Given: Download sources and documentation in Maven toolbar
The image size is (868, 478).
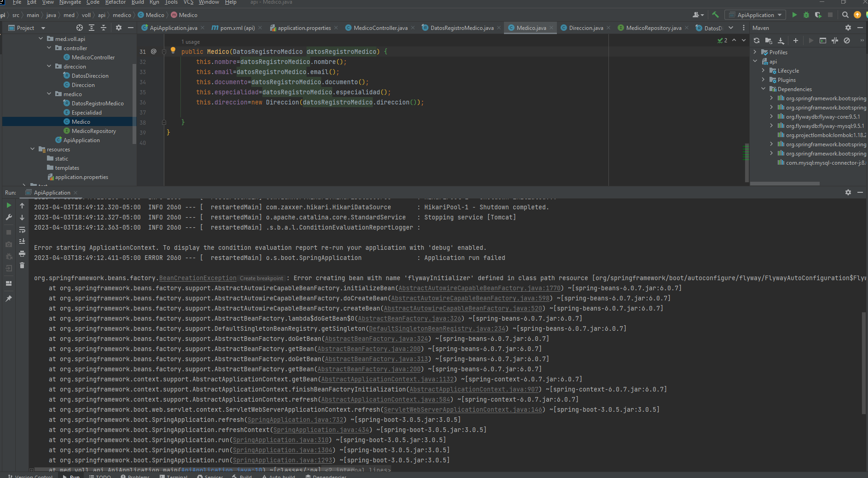Looking at the screenshot, I should (781, 40).
